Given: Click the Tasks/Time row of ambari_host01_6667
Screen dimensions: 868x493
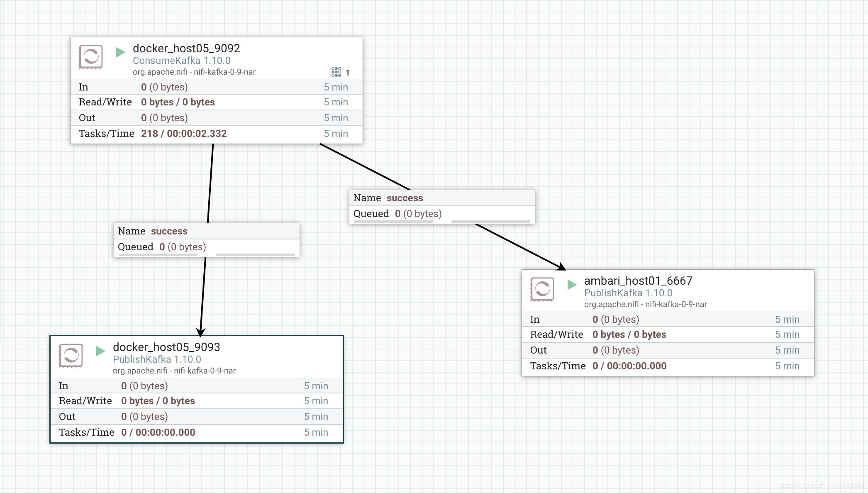Looking at the screenshot, I should click(x=668, y=366).
